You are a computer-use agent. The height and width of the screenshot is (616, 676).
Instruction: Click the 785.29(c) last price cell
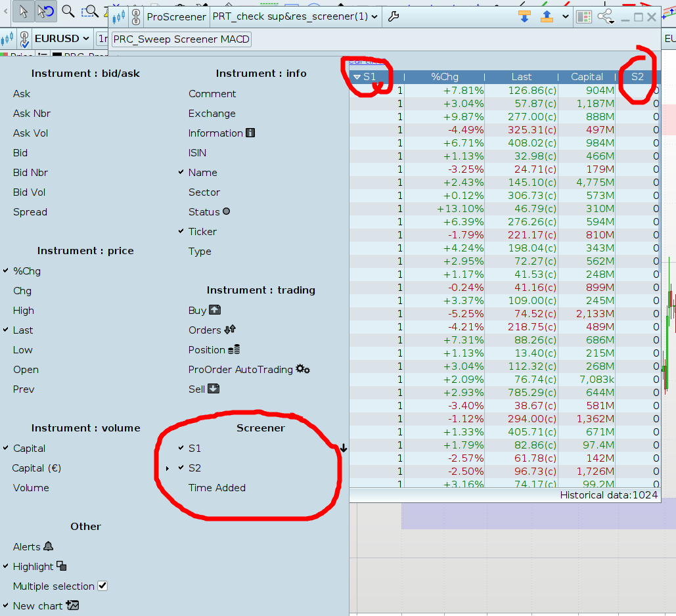(532, 392)
